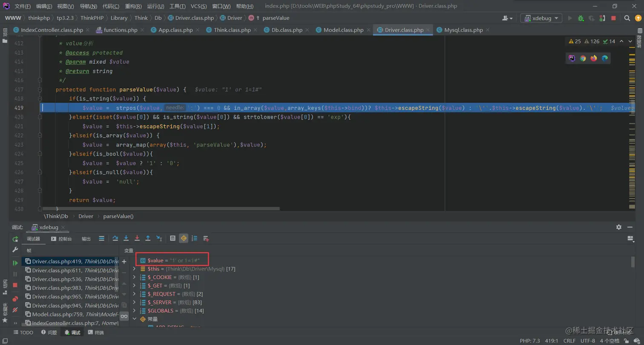Screen dimensions: 644x345
Task: Open Evaluate Expression calculator icon
Action: [x=172, y=238]
